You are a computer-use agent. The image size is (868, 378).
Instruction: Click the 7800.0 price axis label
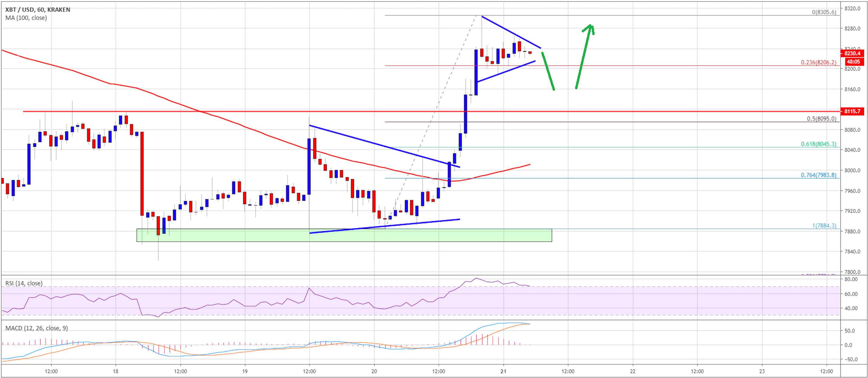(853, 272)
